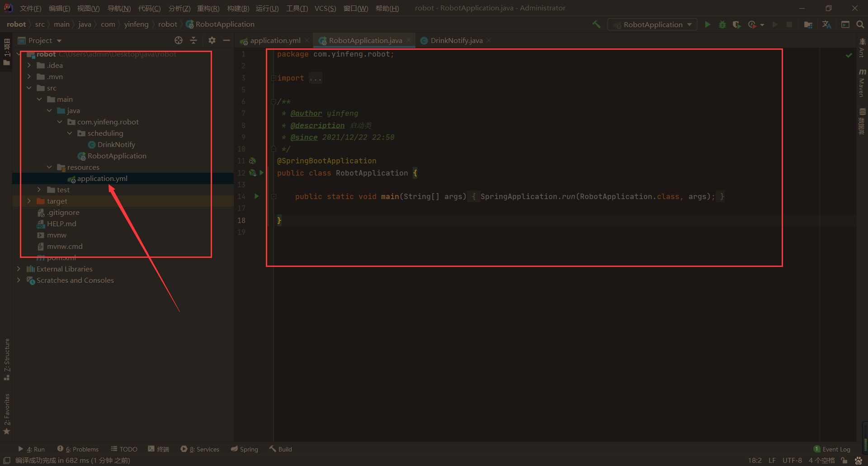Screen dimensions: 868x466
Task: Switch to application.yml editor tab
Action: point(275,40)
